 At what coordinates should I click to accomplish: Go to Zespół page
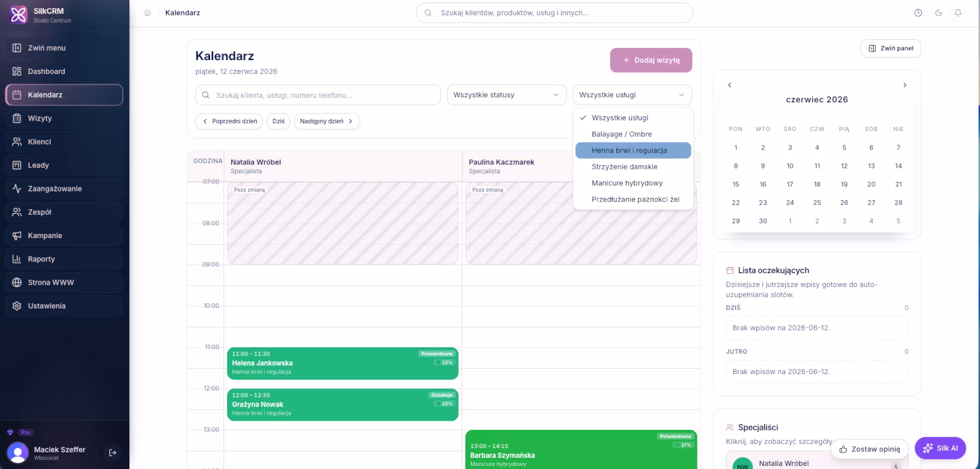64,212
